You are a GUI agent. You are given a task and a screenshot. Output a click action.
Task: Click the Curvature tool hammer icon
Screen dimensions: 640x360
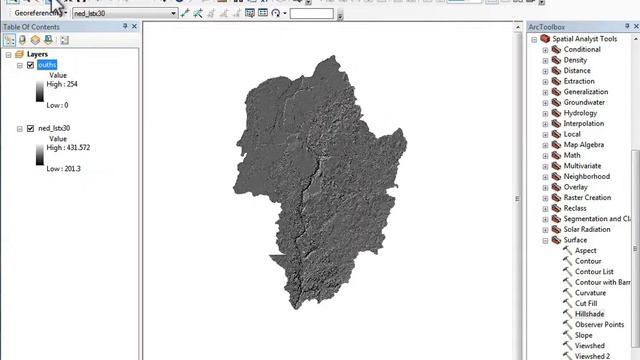coord(567,293)
